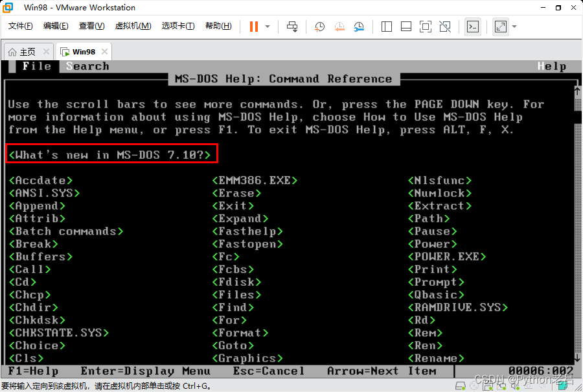Open the console view icon
Image resolution: width=583 pixels, height=392 pixels.
click(473, 27)
